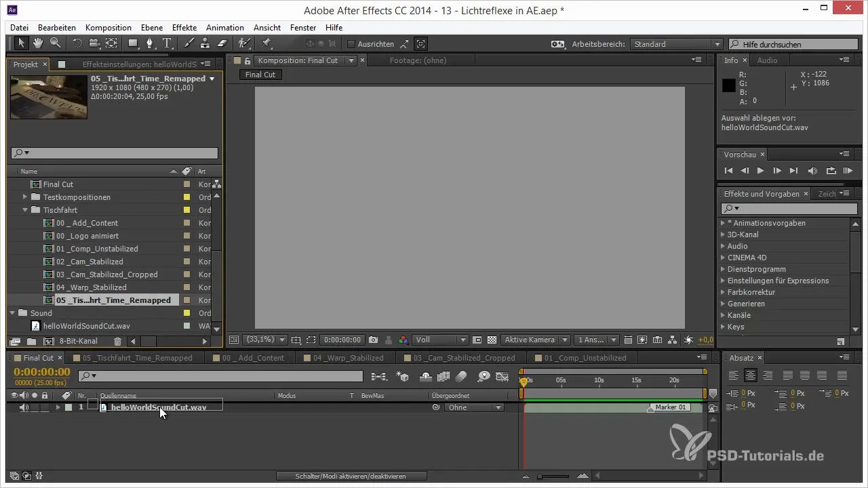Select the Eraser tool
The height and width of the screenshot is (488, 868).
pyautogui.click(x=222, y=43)
